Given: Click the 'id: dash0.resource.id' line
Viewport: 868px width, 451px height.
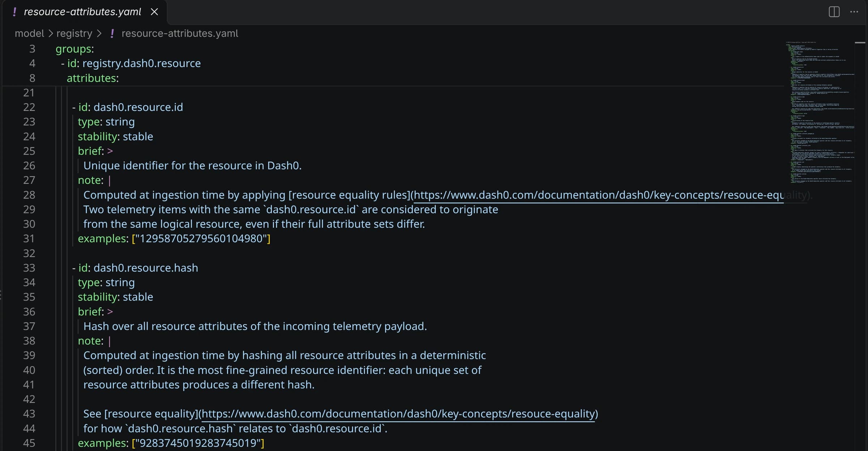Looking at the screenshot, I should point(128,107).
